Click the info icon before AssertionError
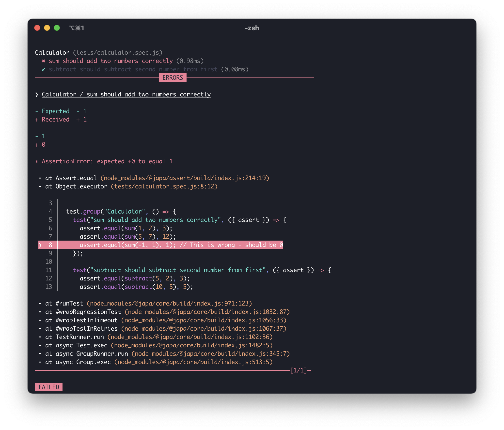 [x=37, y=162]
